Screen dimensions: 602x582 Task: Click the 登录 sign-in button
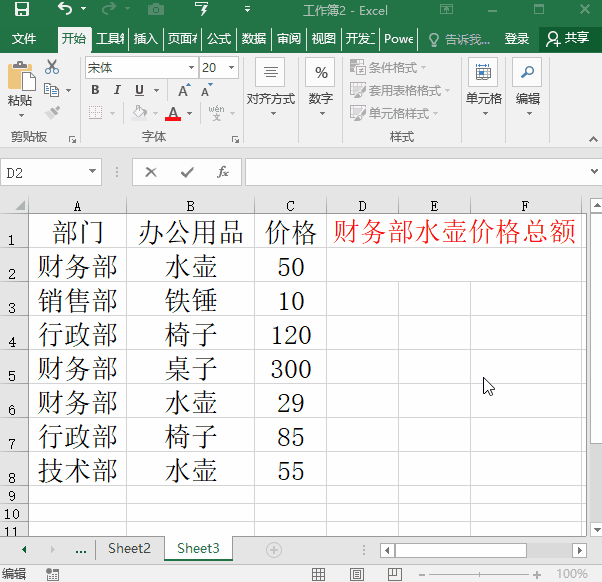tap(516, 39)
